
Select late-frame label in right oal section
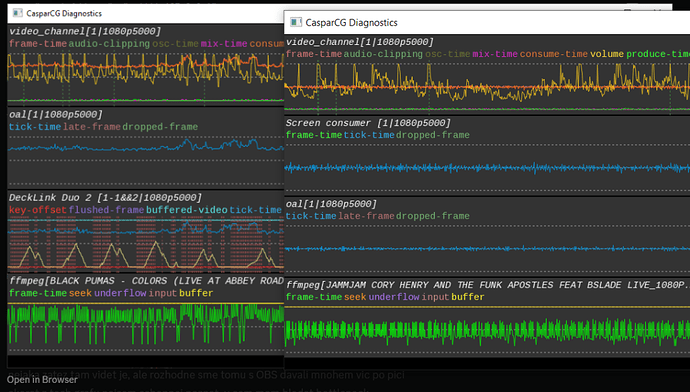pos(367,216)
